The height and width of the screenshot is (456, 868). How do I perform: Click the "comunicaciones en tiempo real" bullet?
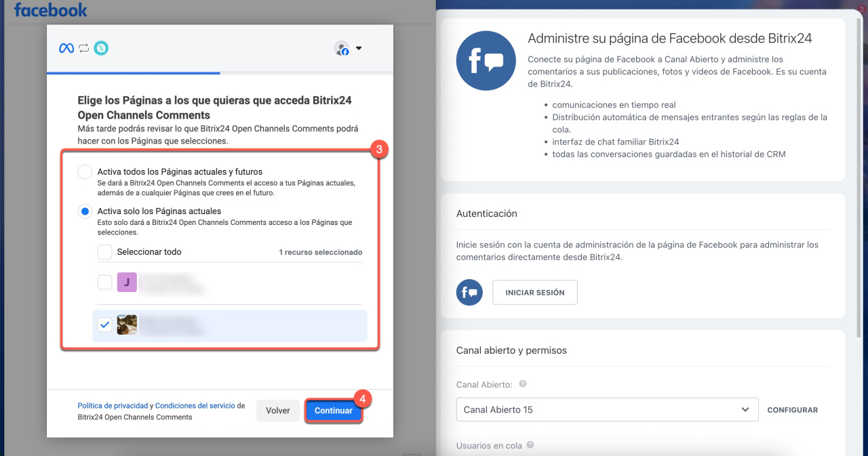pos(614,105)
